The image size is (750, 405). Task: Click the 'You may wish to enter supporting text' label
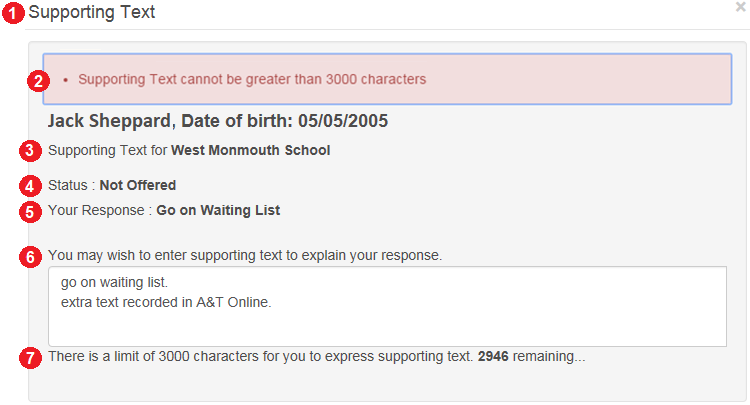pos(245,255)
